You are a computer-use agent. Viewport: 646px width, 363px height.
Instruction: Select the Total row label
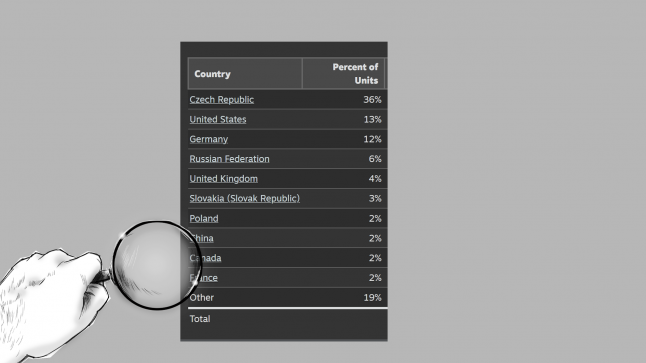click(200, 319)
